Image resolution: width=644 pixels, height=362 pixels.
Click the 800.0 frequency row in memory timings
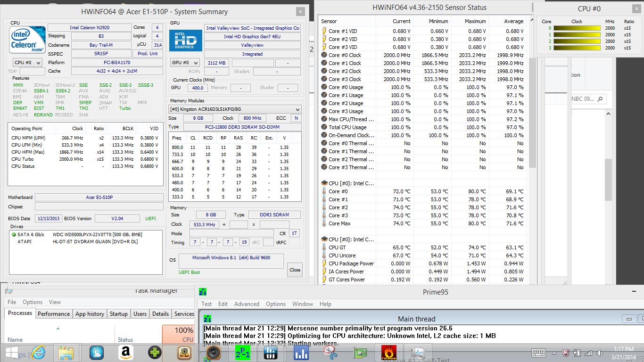click(235, 148)
